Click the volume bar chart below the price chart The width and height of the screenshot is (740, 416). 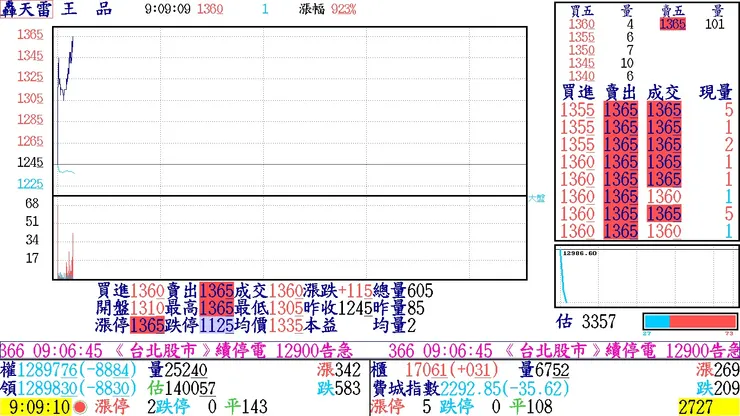(290, 238)
